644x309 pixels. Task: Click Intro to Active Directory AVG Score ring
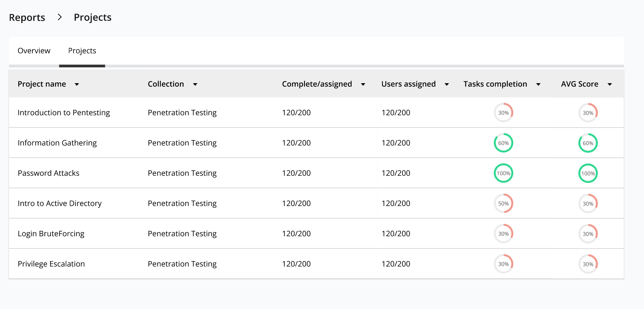588,203
